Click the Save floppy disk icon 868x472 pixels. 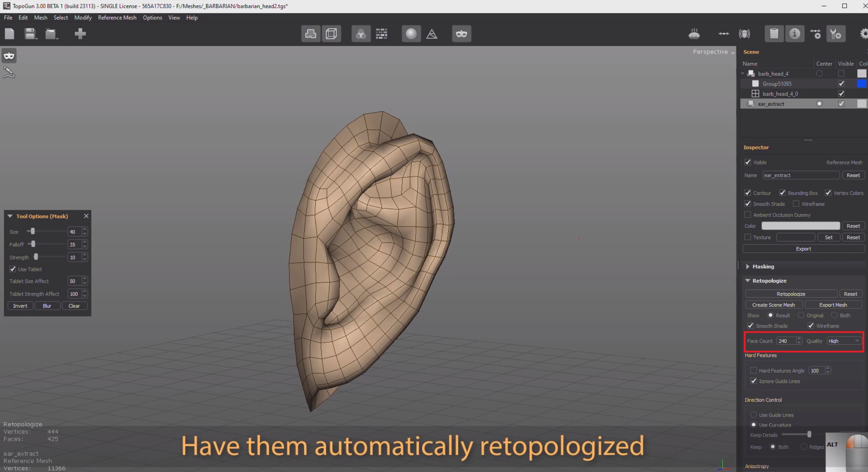(30, 34)
